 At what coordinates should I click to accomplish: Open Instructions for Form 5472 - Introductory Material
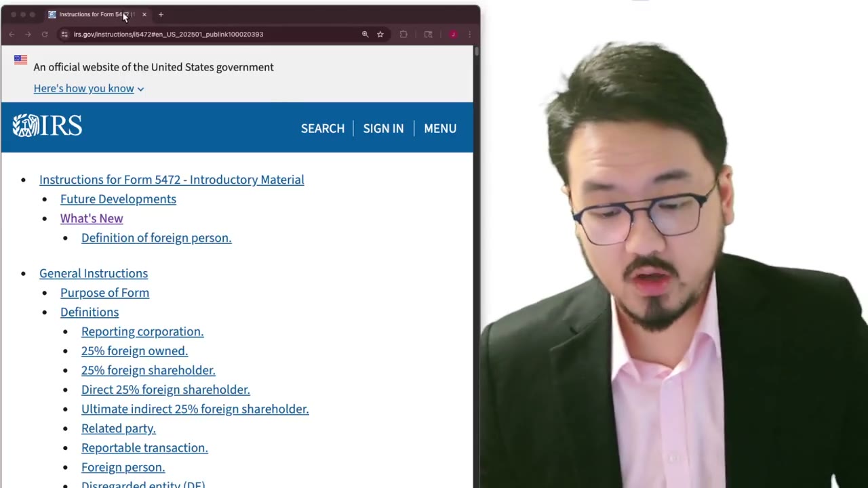point(172,180)
